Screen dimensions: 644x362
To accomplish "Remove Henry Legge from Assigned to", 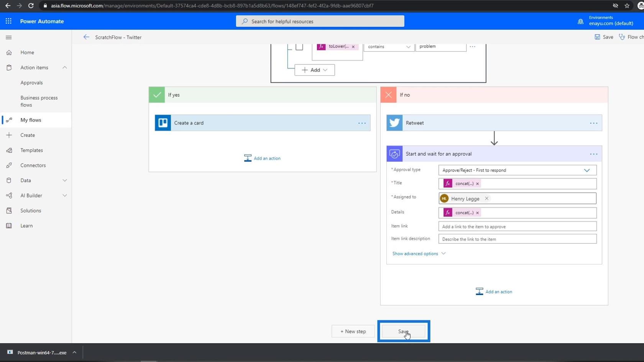I will click(x=486, y=198).
